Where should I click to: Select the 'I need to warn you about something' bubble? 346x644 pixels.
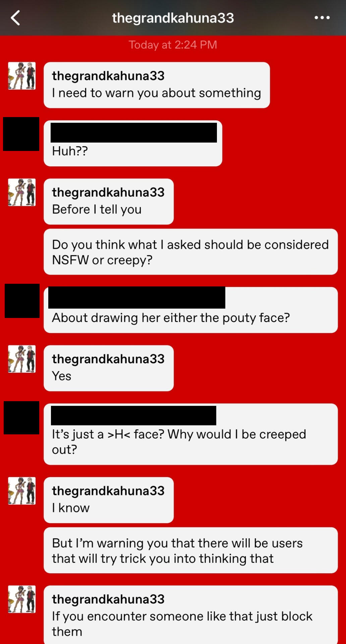(x=157, y=85)
